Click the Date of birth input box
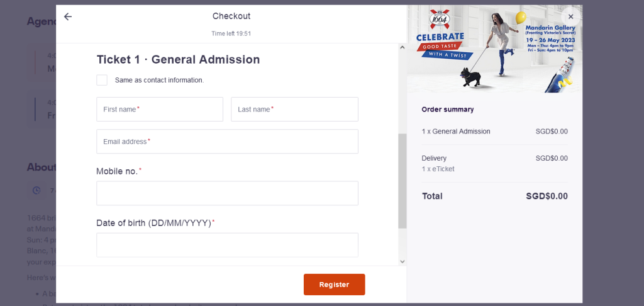 click(x=227, y=245)
